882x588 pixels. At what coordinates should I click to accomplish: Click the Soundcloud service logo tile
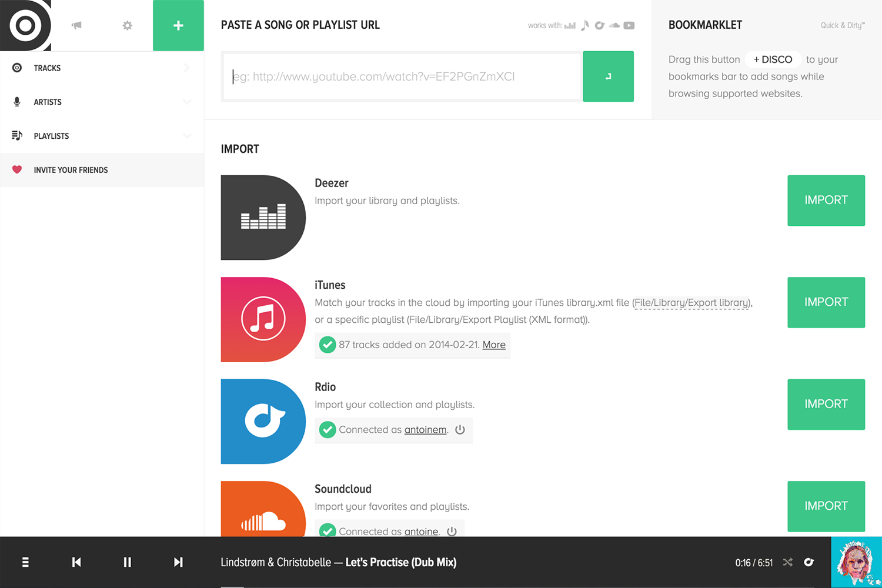click(x=263, y=509)
